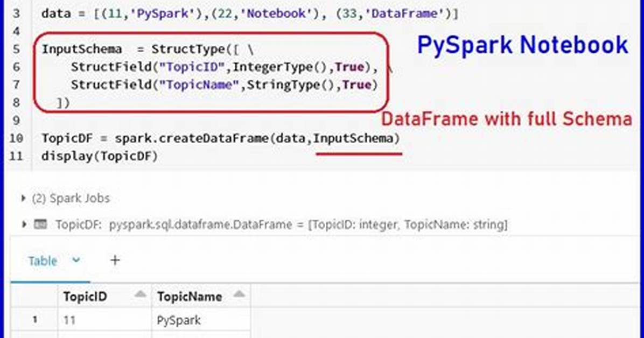Click the display(TopicDF) code line
Screen dimensions: 644x338
(x=100, y=156)
